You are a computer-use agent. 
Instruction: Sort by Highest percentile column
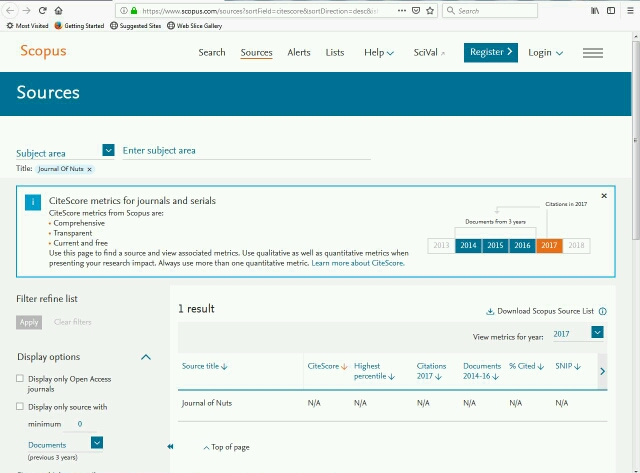click(x=374, y=371)
